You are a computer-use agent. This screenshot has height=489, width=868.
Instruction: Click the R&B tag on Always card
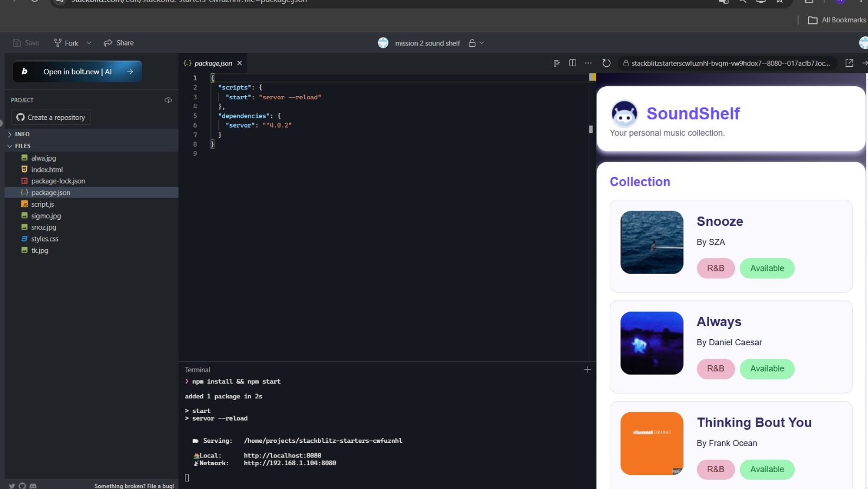[716, 369]
